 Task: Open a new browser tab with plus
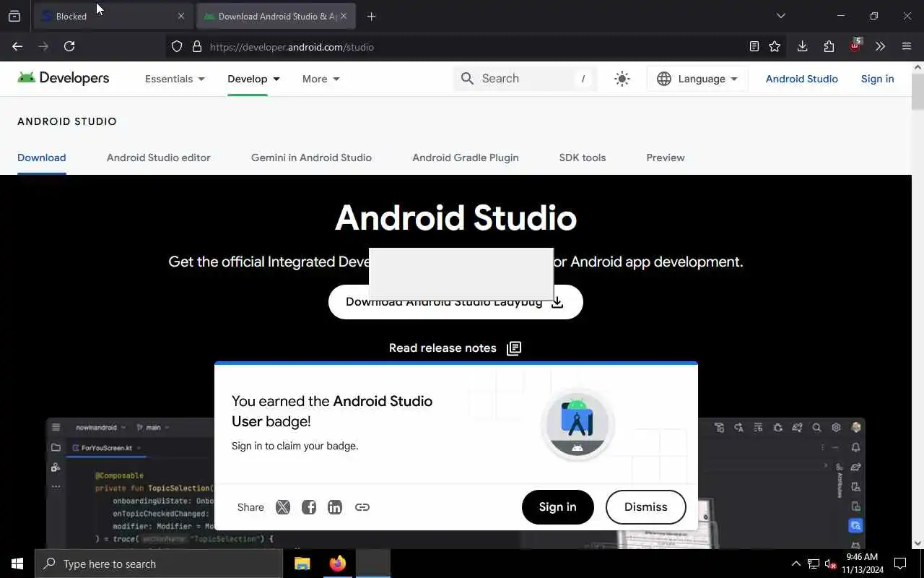coord(371,16)
